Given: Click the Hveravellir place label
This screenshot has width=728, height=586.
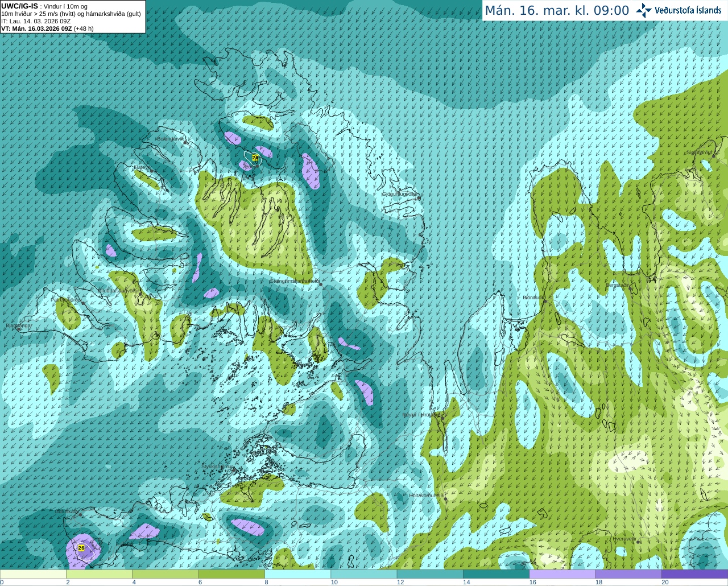Looking at the screenshot, I should (x=624, y=538).
